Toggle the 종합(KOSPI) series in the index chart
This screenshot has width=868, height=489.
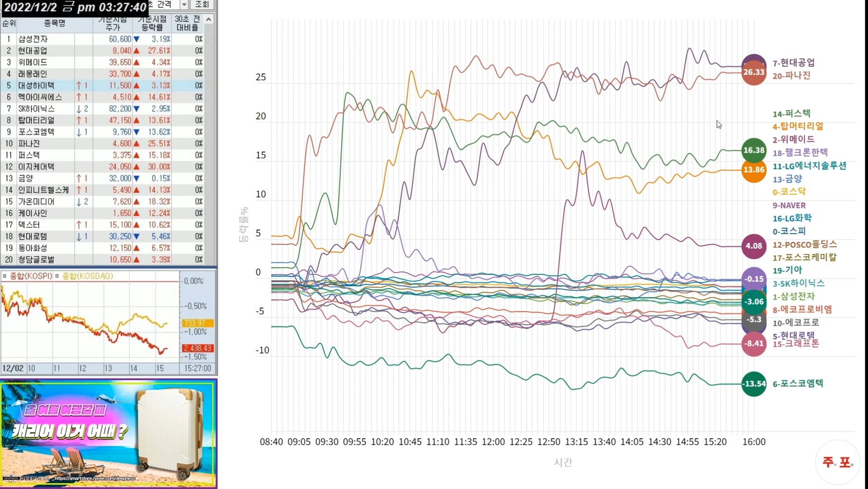pyautogui.click(x=28, y=276)
